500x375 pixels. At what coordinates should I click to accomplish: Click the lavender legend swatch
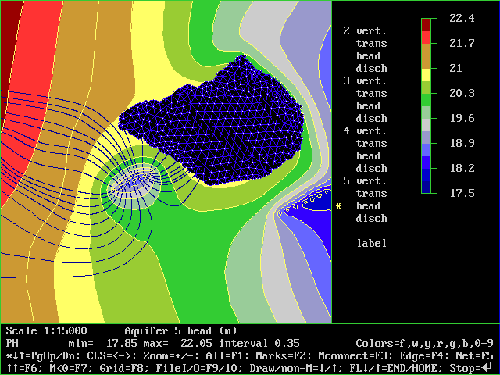tap(426, 137)
